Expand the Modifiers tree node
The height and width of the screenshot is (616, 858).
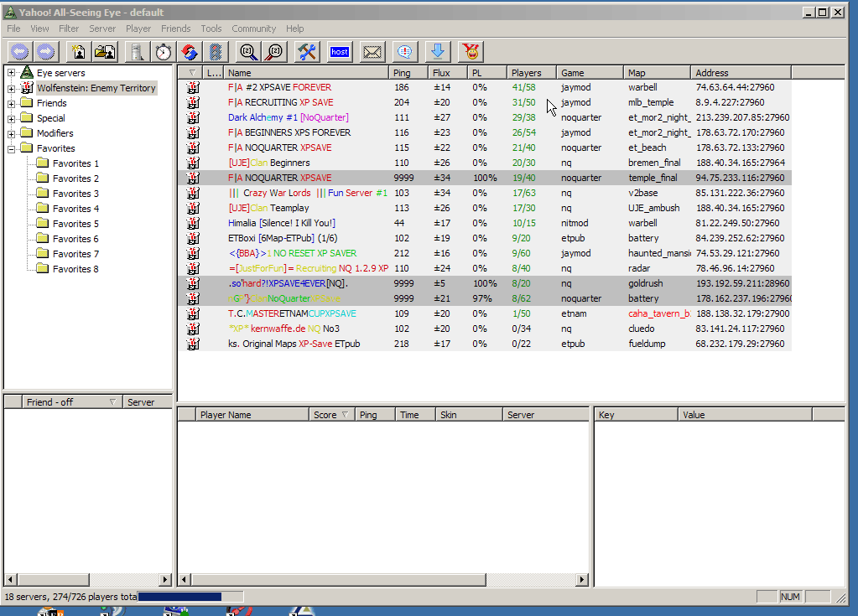[x=11, y=133]
